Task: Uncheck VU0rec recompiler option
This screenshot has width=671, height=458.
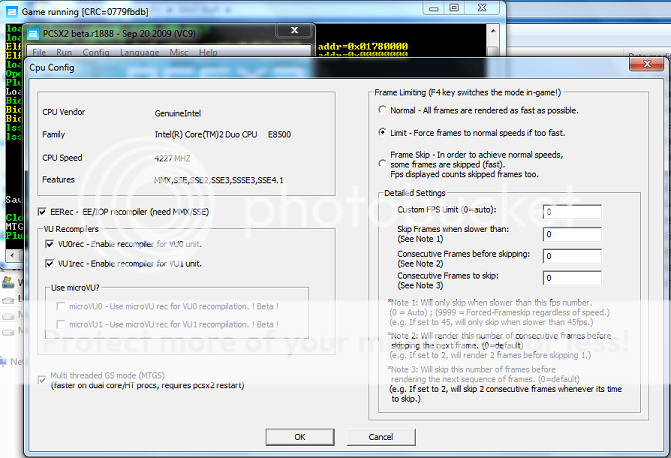Action: (x=49, y=245)
